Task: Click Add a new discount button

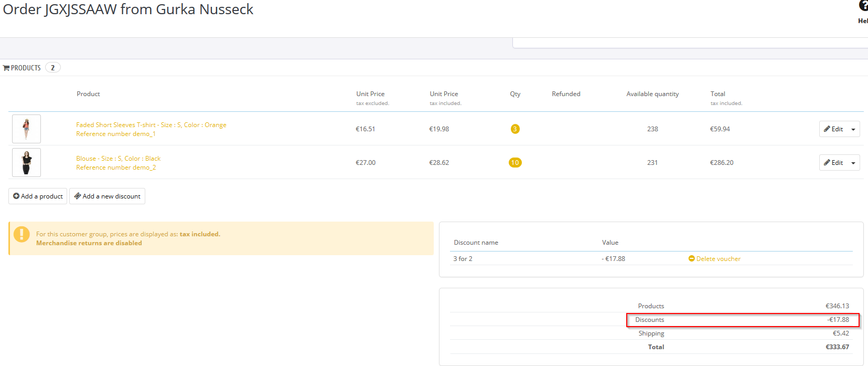Action: [x=108, y=196]
